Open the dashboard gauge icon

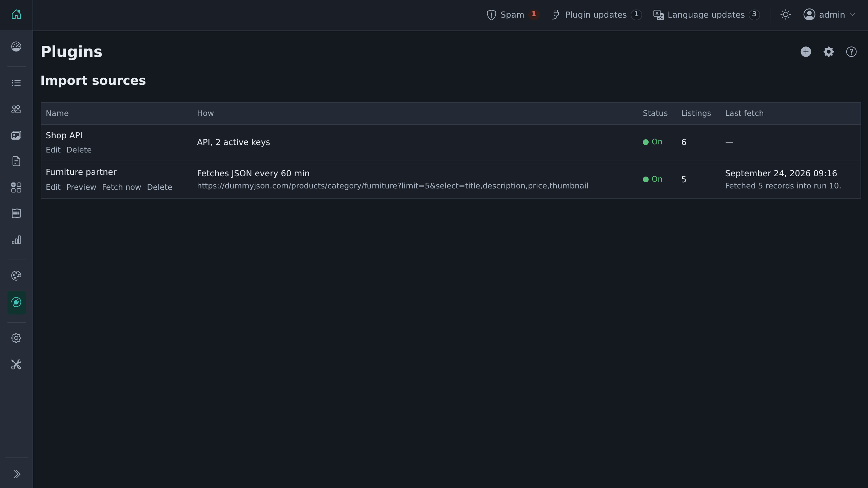pyautogui.click(x=16, y=46)
